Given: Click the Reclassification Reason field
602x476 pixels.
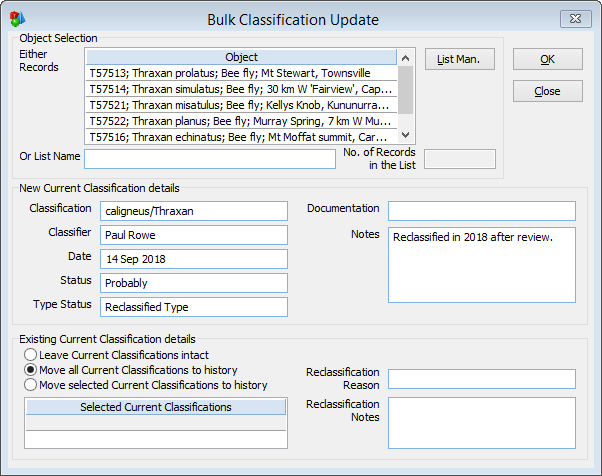Looking at the screenshot, I should click(x=482, y=379).
